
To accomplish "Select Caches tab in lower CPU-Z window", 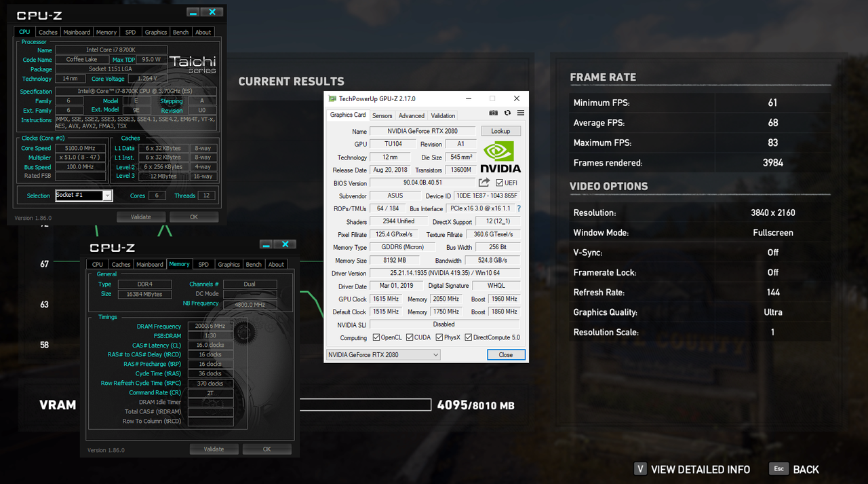I will (x=121, y=264).
